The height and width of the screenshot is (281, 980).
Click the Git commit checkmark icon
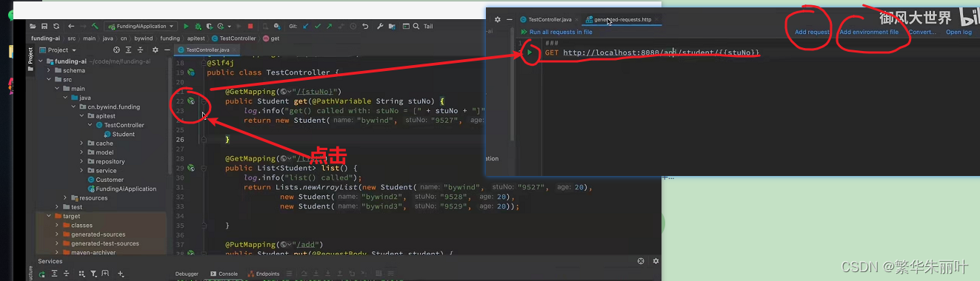319,27
